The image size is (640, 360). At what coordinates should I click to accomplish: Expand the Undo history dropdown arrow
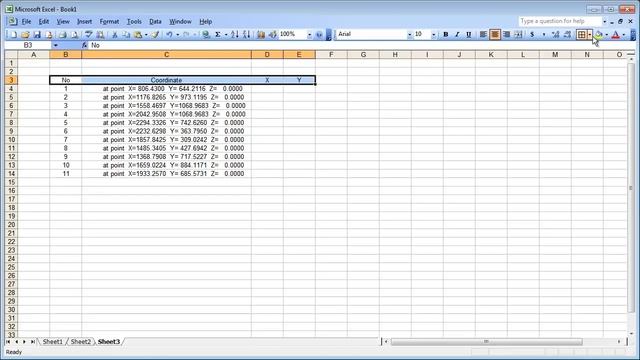(178, 35)
